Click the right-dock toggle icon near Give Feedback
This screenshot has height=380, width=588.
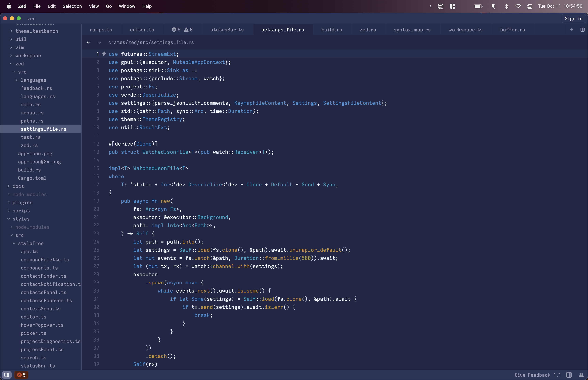point(569,375)
